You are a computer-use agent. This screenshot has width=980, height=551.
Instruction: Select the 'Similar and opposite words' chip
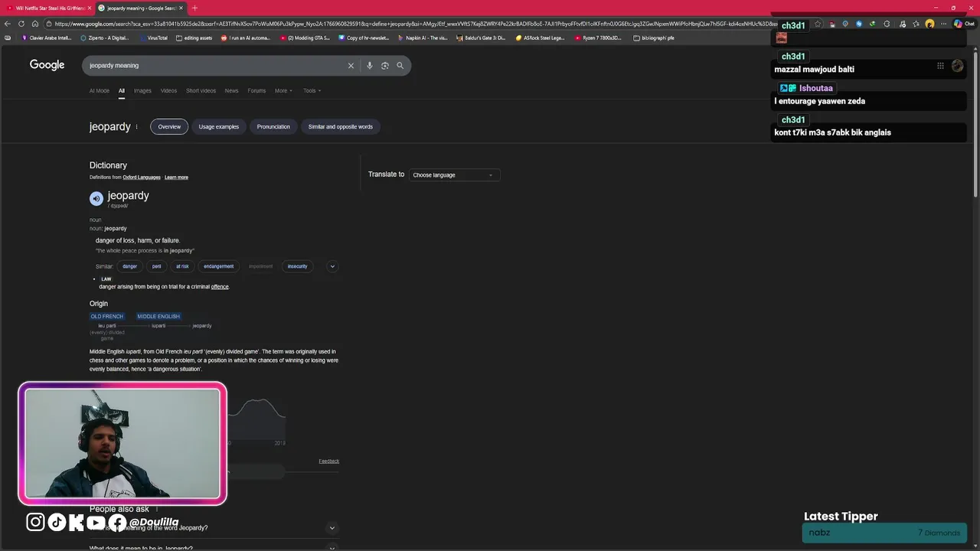(341, 127)
